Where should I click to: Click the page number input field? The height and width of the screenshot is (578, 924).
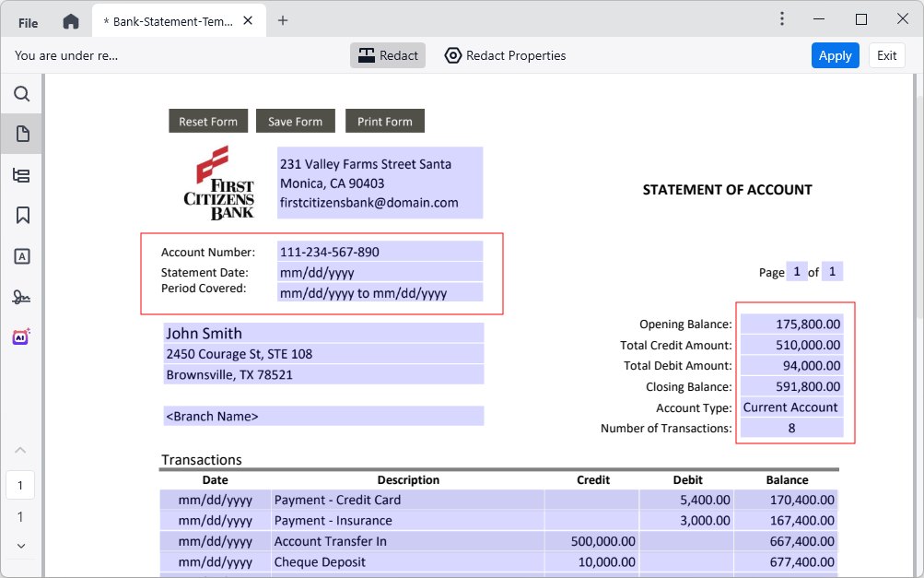20,485
